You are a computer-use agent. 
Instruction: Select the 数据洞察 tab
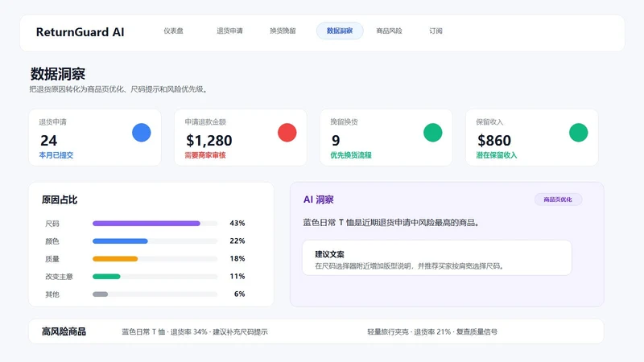(x=340, y=31)
